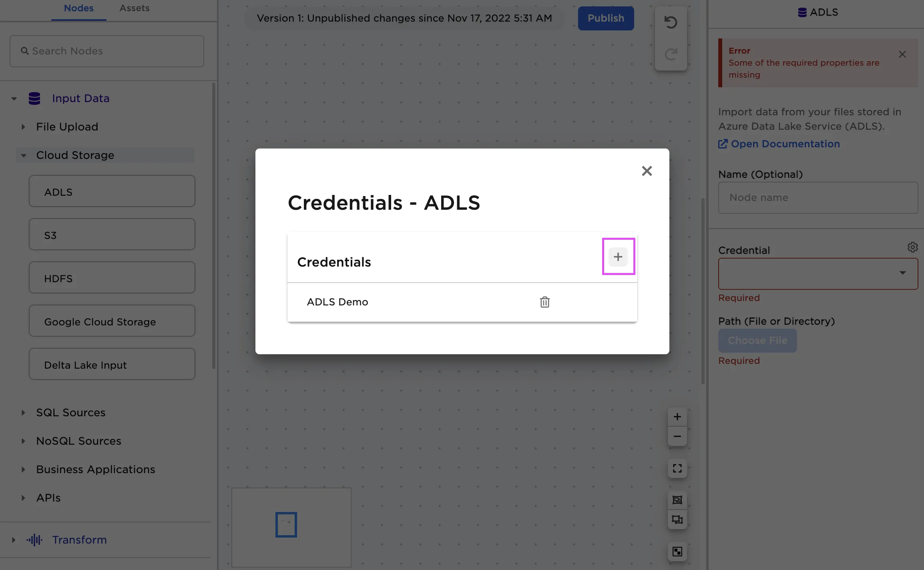
Task: Click the fit-to-screen canvas icon
Action: pos(677,468)
